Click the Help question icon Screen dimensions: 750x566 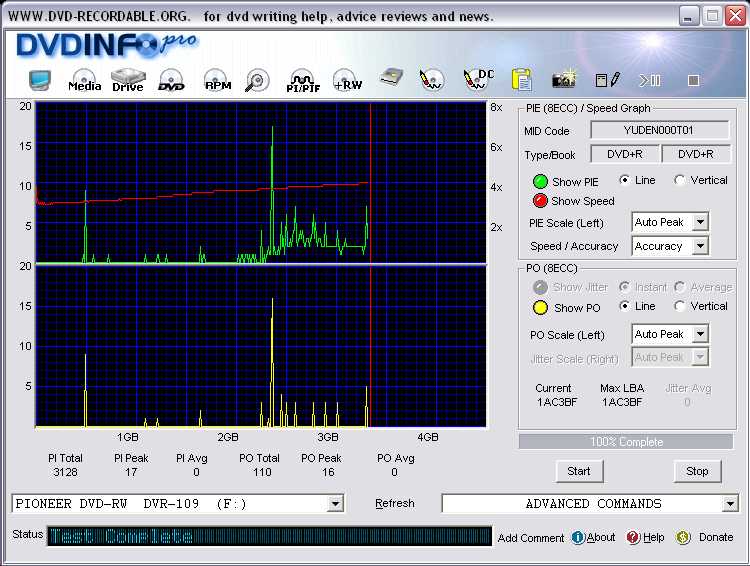pyautogui.click(x=633, y=538)
